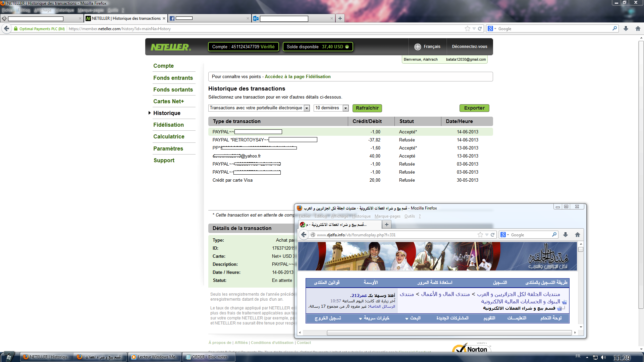Click the main Firefox back arrow button
Screen dimensions: 644x362
(6, 28)
